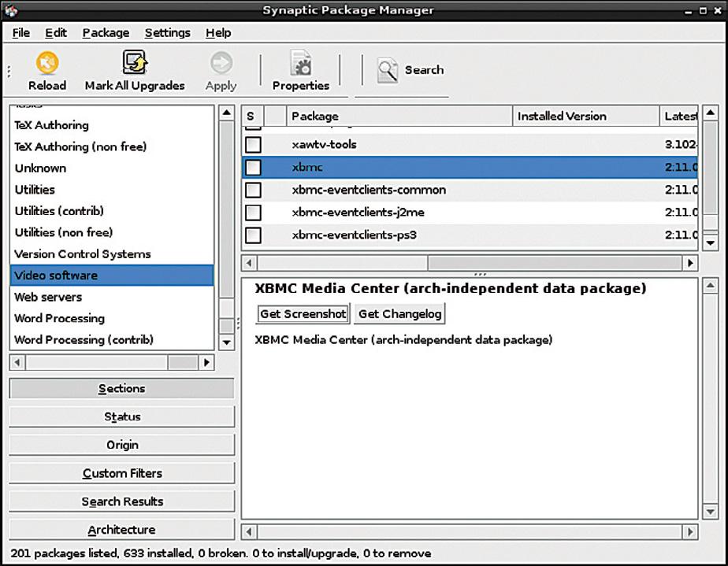
Task: Select the Utilities category
Action: click(111, 189)
